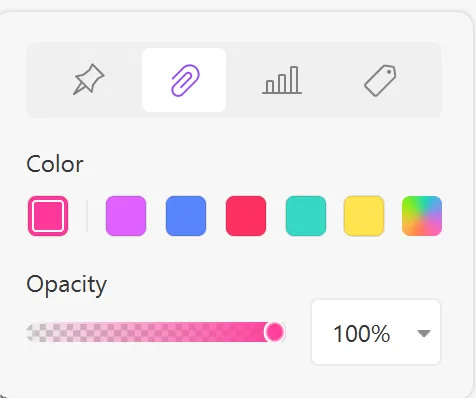This screenshot has height=398, width=476.
Task: Select the paperclip sticker icon
Action: tap(185, 80)
